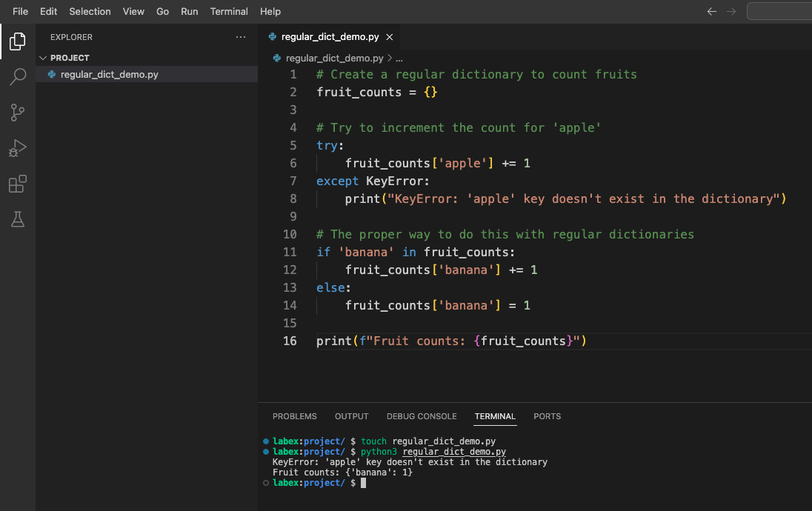812x511 pixels.
Task: Open the Explorer view in activity bar
Action: point(17,41)
